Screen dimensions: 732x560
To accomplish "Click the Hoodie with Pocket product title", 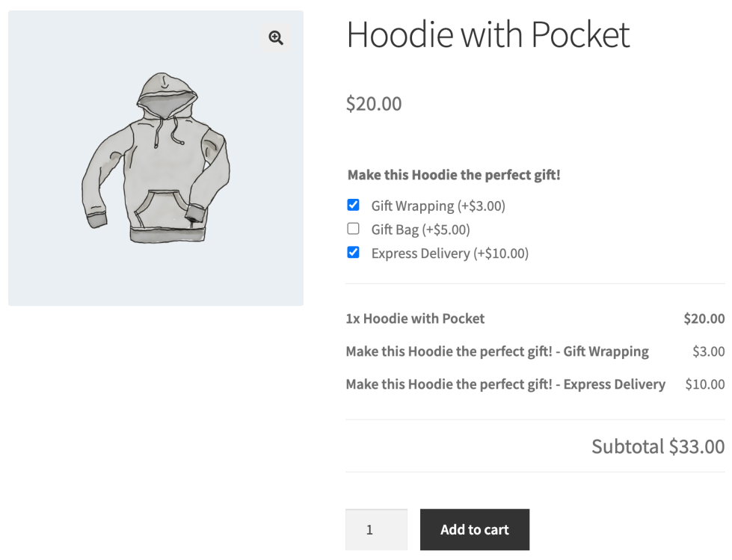I will point(488,34).
